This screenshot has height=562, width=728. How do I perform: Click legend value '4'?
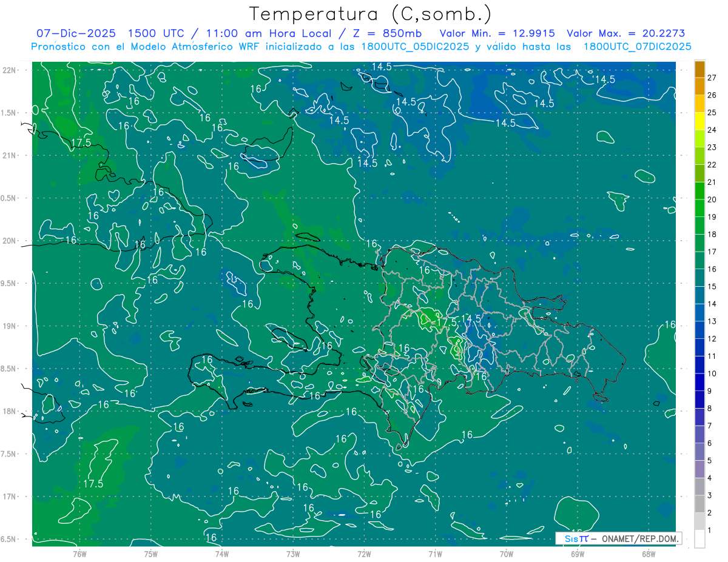[x=710, y=478]
